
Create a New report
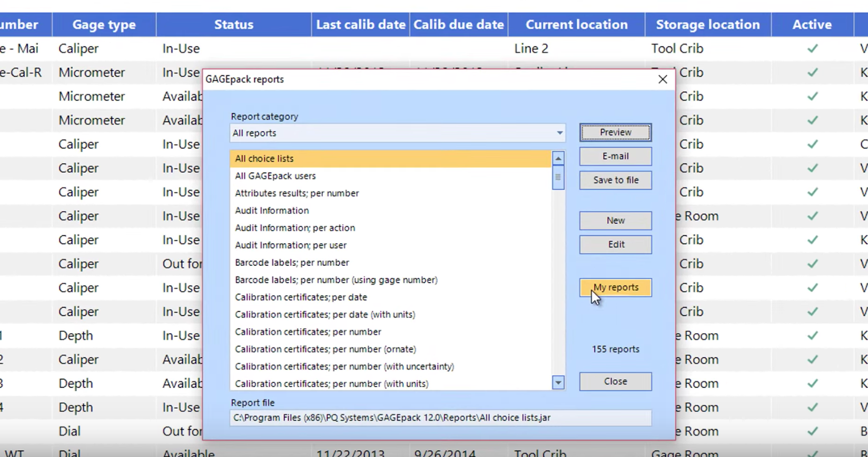[615, 221]
